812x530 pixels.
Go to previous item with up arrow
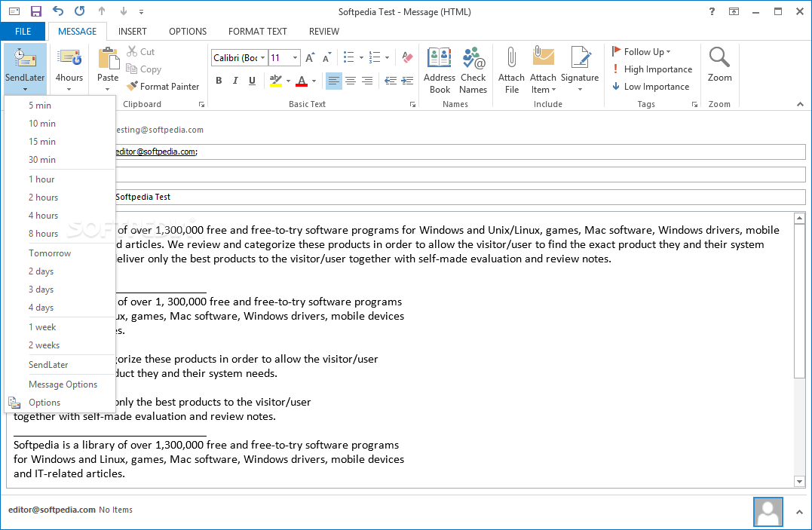point(102,11)
